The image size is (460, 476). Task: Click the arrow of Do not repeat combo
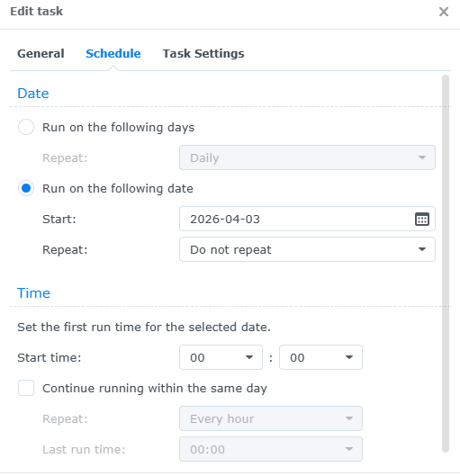(422, 249)
